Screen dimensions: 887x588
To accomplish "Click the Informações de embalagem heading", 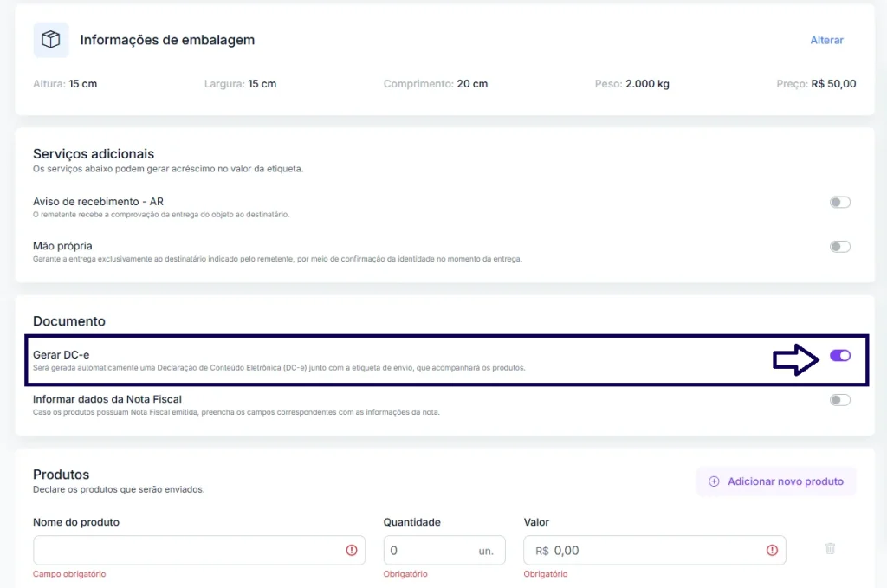I will coord(167,40).
